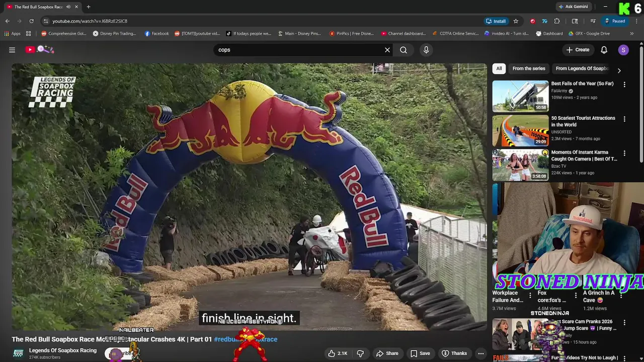Image resolution: width=644 pixels, height=362 pixels.
Task: Go back in browser history
Action: point(7,21)
